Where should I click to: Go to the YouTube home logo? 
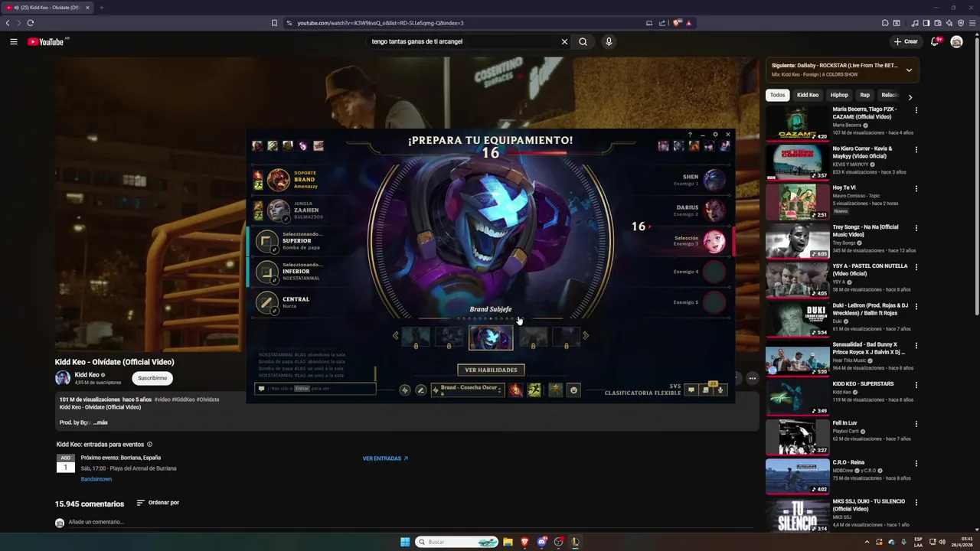(x=46, y=41)
